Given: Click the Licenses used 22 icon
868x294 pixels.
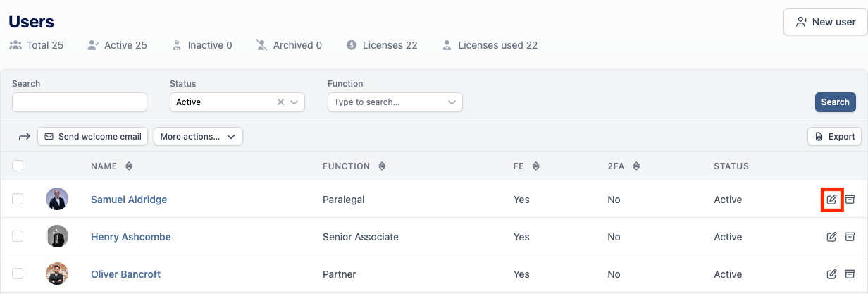Looking at the screenshot, I should click(x=447, y=45).
